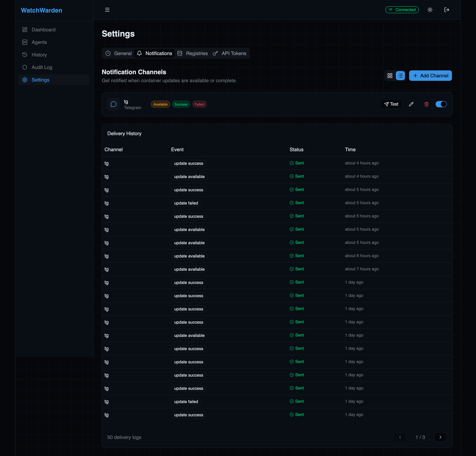
Task: Open the History section in the sidebar
Action: coord(39,55)
